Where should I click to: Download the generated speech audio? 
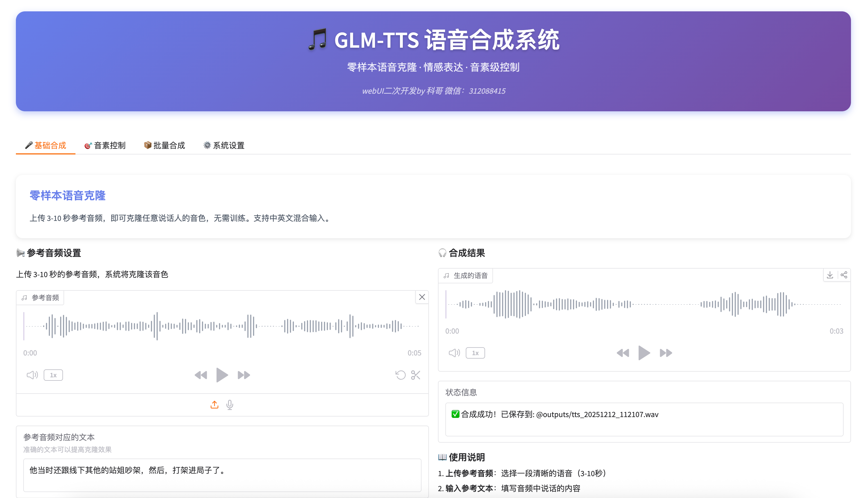tap(830, 275)
